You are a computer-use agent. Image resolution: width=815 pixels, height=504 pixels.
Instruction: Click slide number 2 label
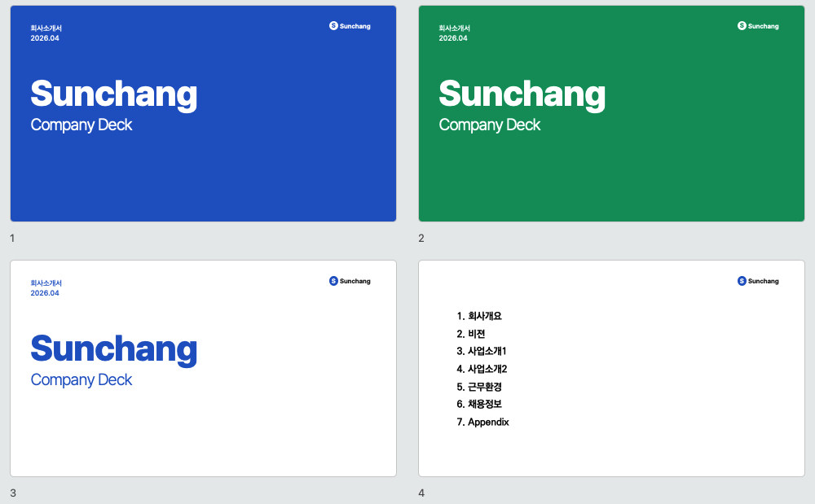(421, 239)
